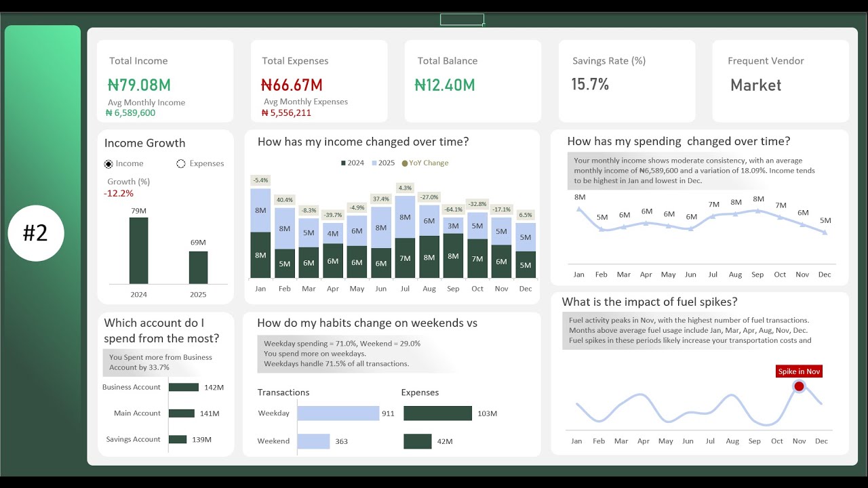
Task: Click the Weekend transactions bar 363
Action: 313,441
